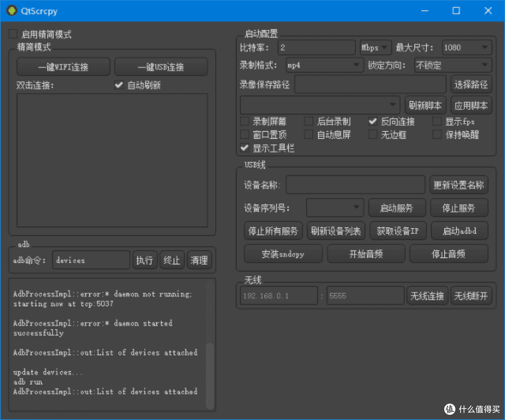Screen dimensions: 505x420
Task: Focus the wireless port 5555 field
Action: click(x=366, y=295)
